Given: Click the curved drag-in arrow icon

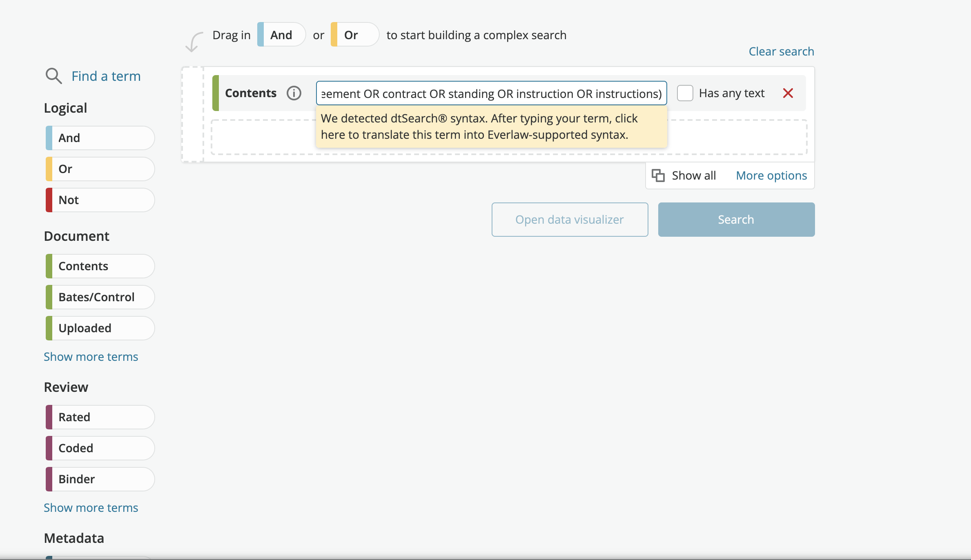Looking at the screenshot, I should (194, 42).
